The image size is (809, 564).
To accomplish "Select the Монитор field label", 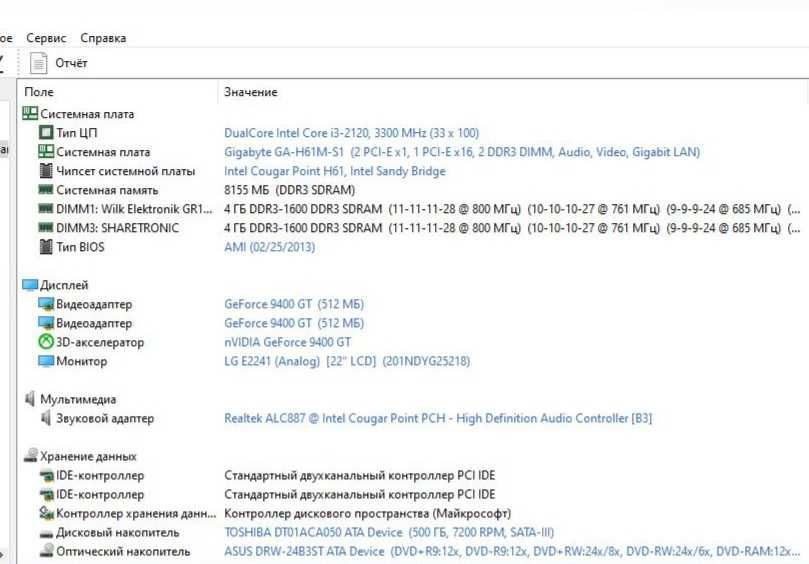I will coord(82,361).
